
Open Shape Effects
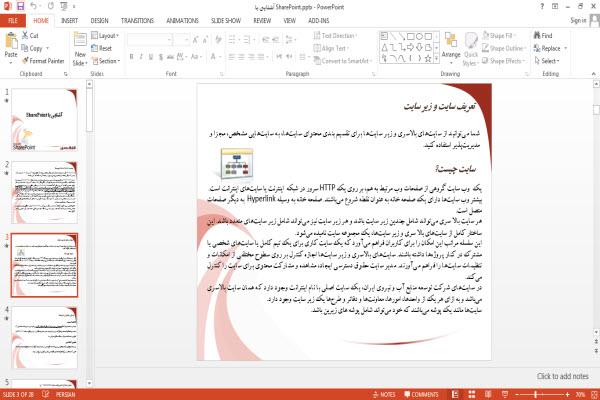click(503, 61)
